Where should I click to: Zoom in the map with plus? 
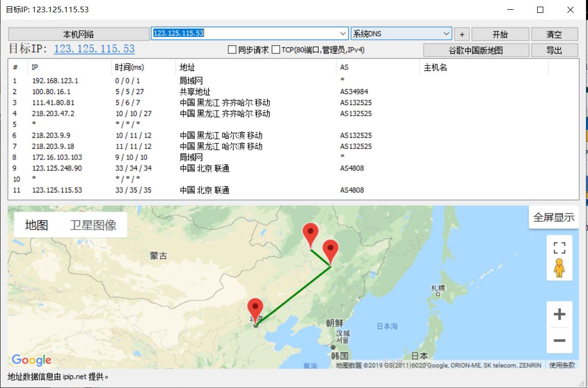[x=560, y=314]
